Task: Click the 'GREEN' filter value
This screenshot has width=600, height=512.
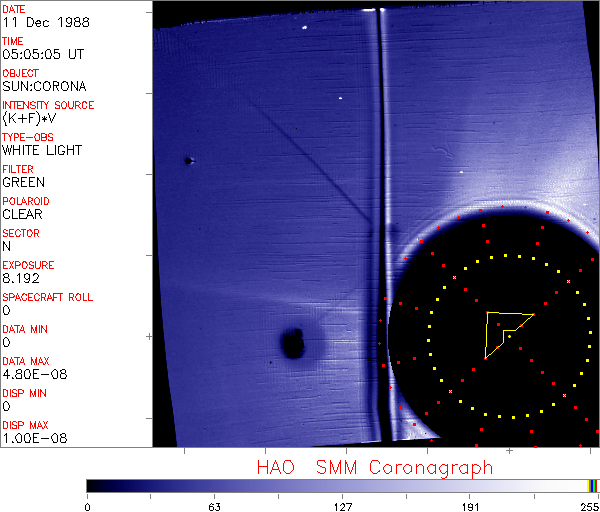Action: click(23, 182)
